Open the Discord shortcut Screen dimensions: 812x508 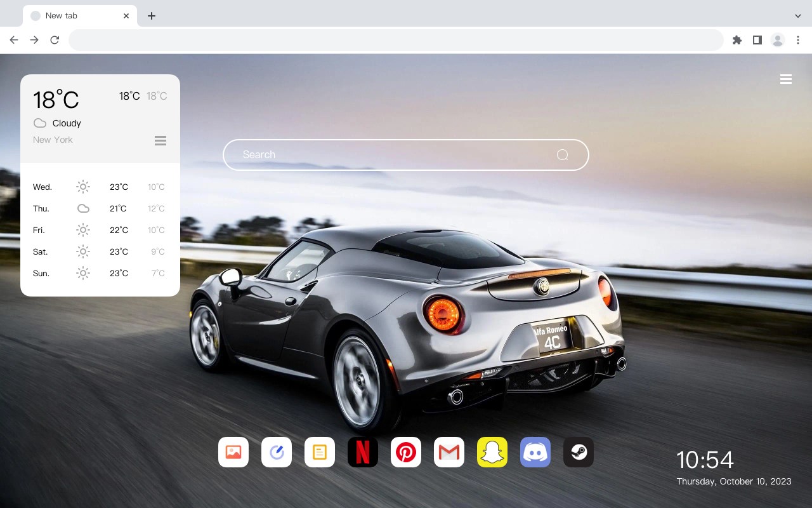(535, 452)
